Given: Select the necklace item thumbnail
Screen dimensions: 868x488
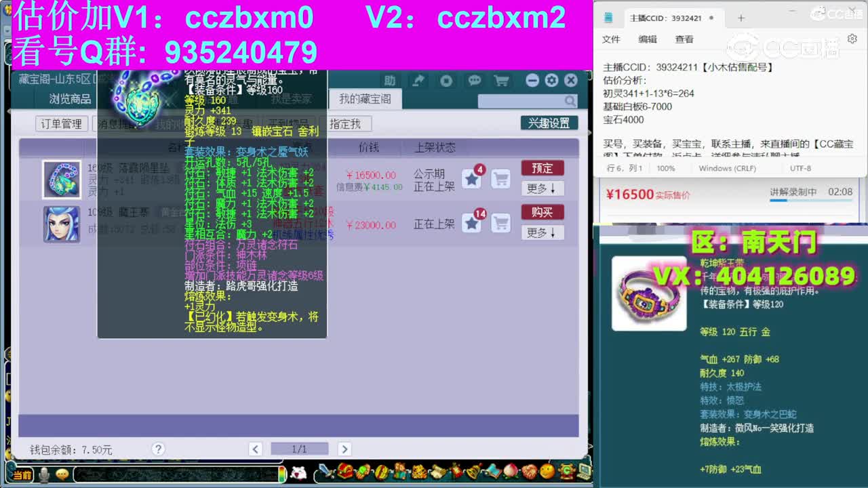Looking at the screenshot, I should (x=62, y=180).
